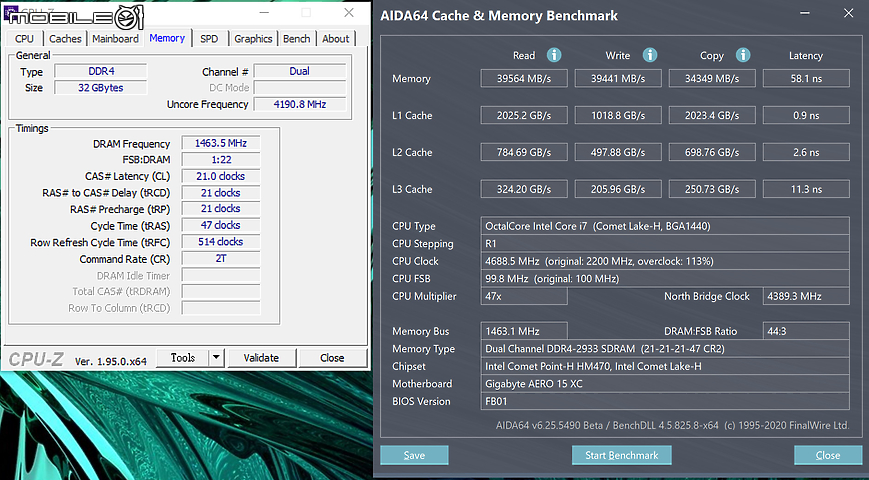This screenshot has height=480, width=869.
Task: Select Memory Read value 39564 MB/s
Action: (524, 79)
